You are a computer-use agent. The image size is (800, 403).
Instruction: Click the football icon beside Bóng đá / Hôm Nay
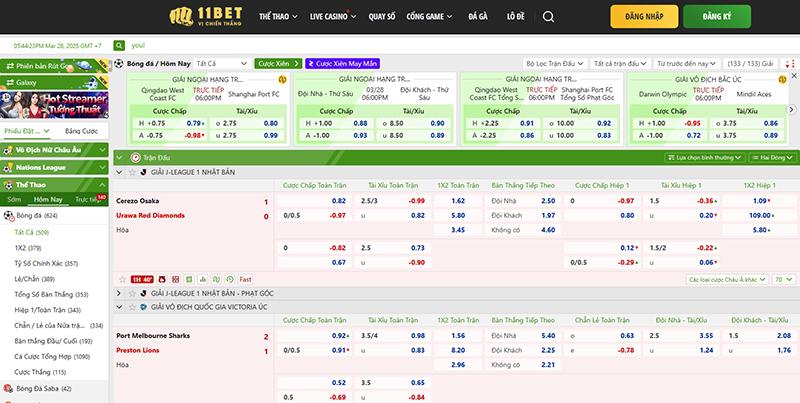[x=120, y=62]
